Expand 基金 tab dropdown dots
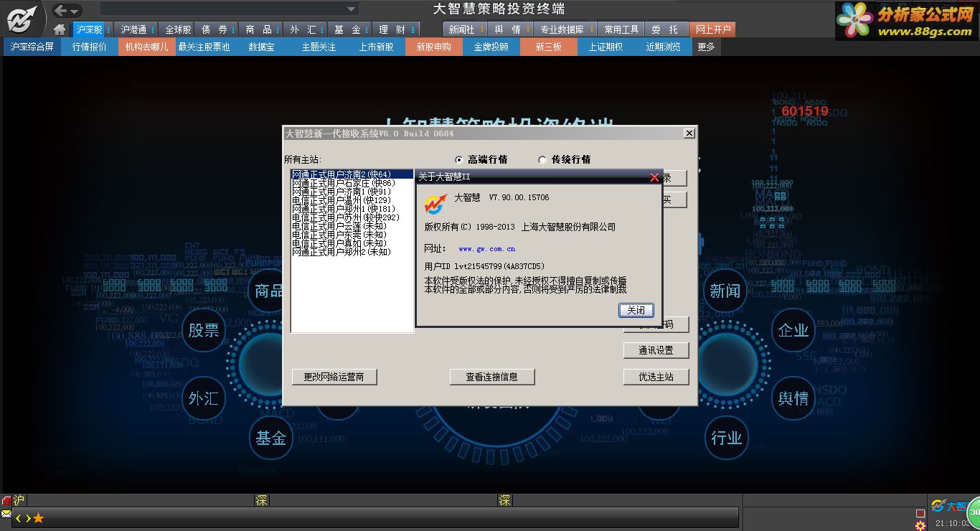Viewport: 980px width, 531px height. click(367, 29)
